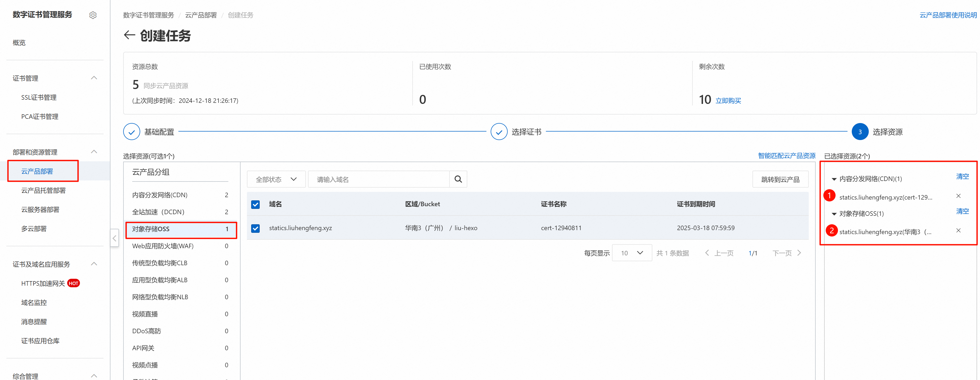Uncheck the statics.liuhengfeng.xyz row checkbox

coord(255,228)
